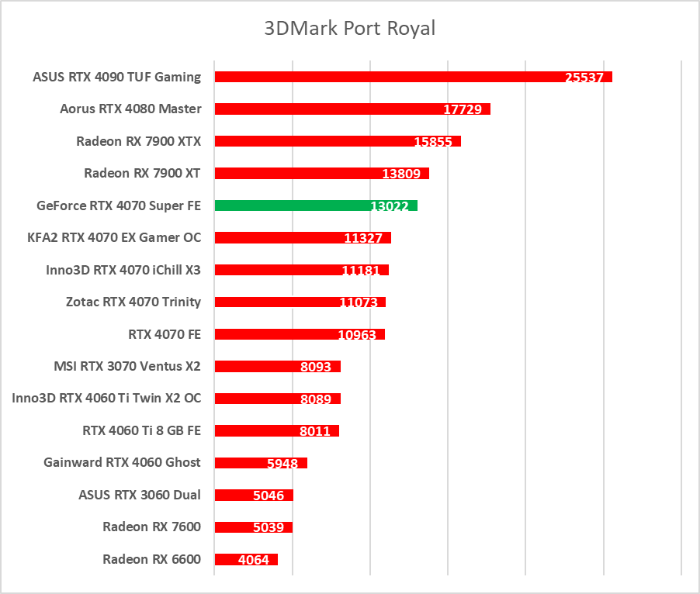Click the Radeon RX 7900 XTX axis label

139,141
